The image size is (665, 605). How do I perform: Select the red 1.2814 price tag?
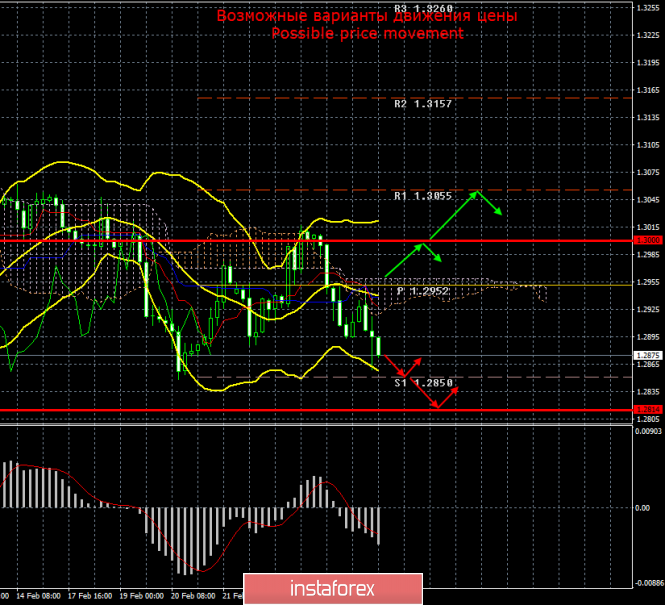pyautogui.click(x=648, y=410)
